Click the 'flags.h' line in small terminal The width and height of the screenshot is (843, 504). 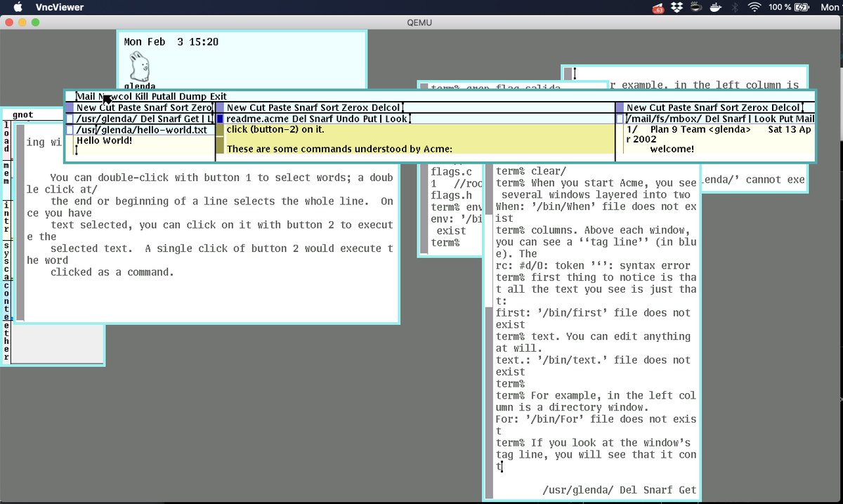point(451,195)
